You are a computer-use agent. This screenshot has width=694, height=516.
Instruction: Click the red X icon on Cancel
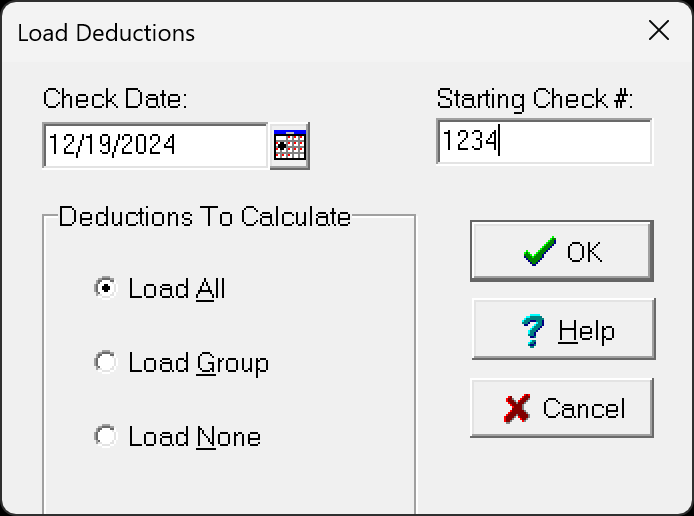point(517,408)
